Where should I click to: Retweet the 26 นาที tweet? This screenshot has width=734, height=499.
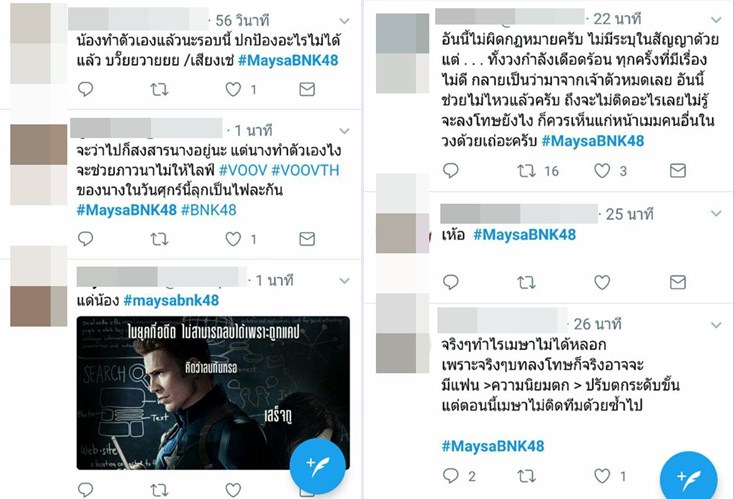tap(526, 476)
